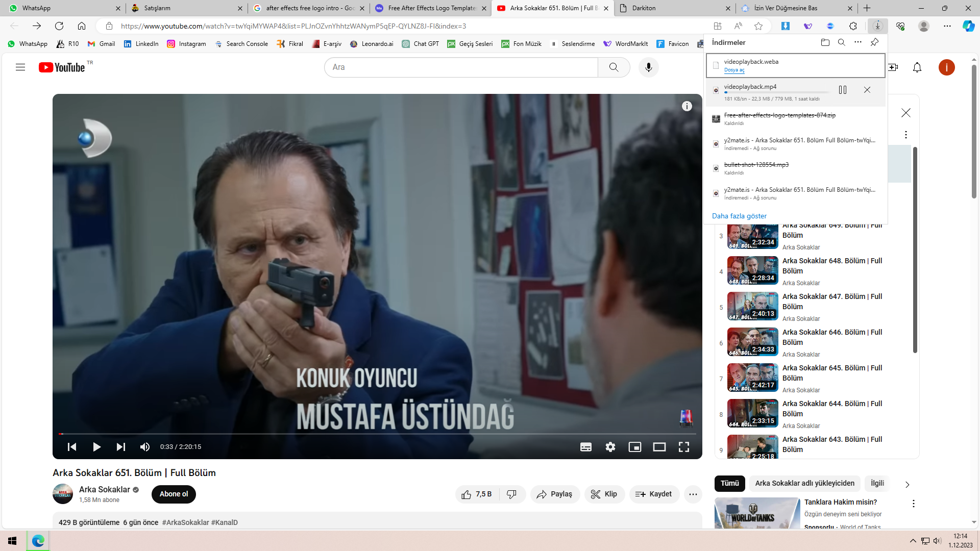Open Arka Sokaklar 646. Bölüm thumbnail
980x551 pixels.
[x=752, y=342]
